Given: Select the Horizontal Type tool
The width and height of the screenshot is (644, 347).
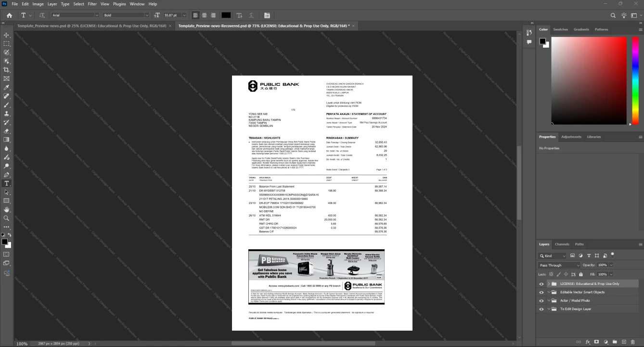Looking at the screenshot, I should (6, 183).
